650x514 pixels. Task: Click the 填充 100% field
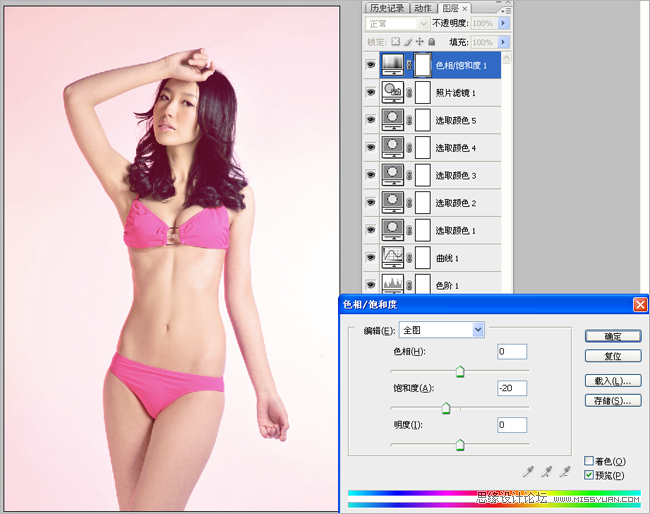coord(484,42)
